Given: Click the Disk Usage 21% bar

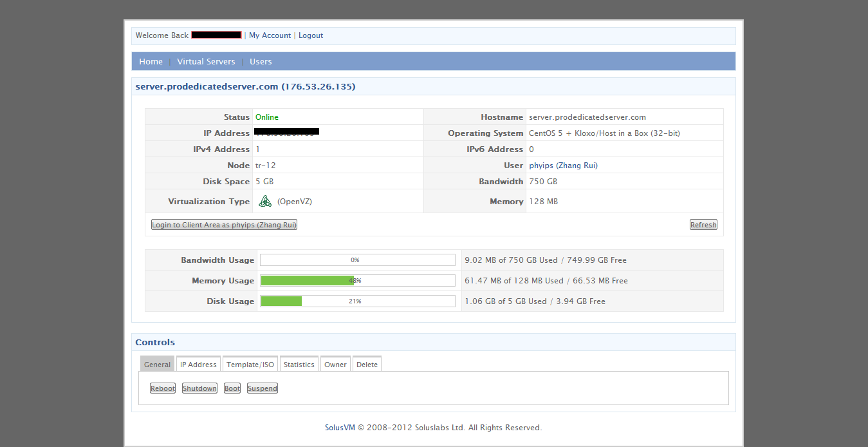Looking at the screenshot, I should click(x=358, y=301).
